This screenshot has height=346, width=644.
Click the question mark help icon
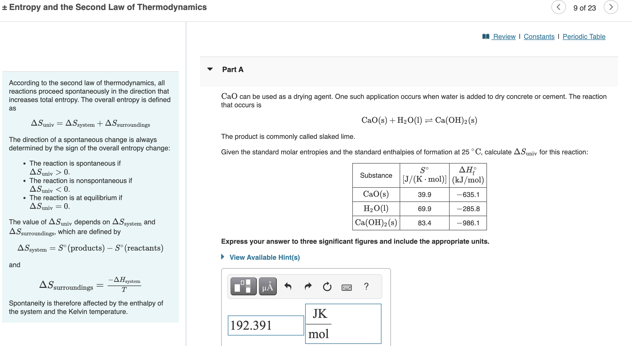point(367,286)
